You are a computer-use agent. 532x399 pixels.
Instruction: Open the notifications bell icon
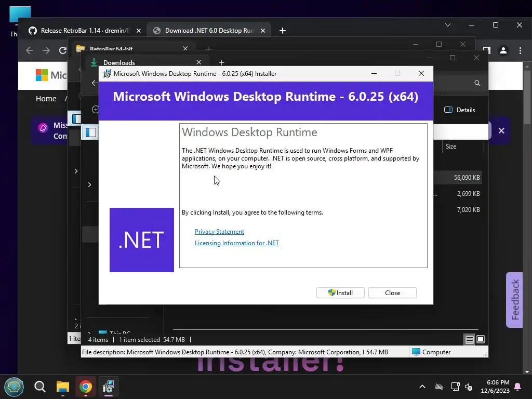[x=518, y=387]
